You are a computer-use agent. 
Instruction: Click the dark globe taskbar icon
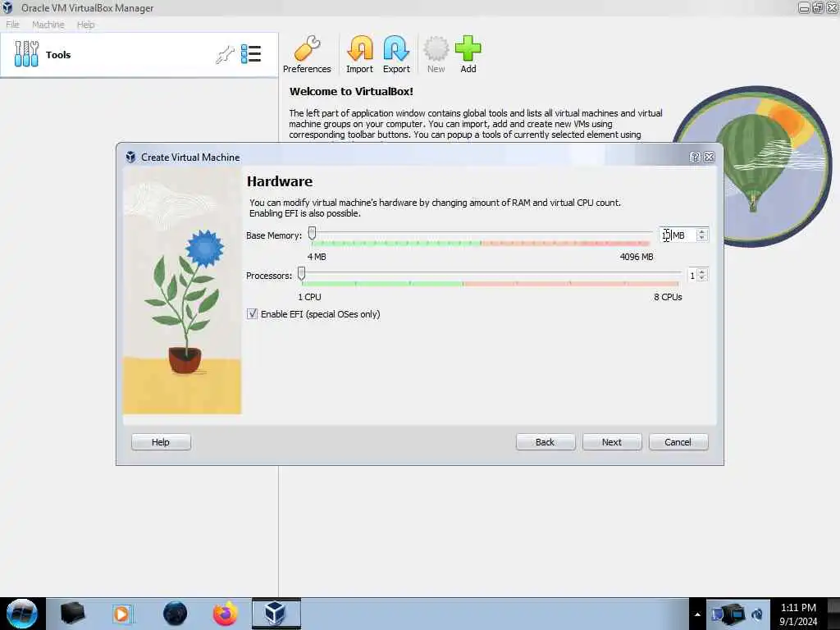tap(176, 614)
